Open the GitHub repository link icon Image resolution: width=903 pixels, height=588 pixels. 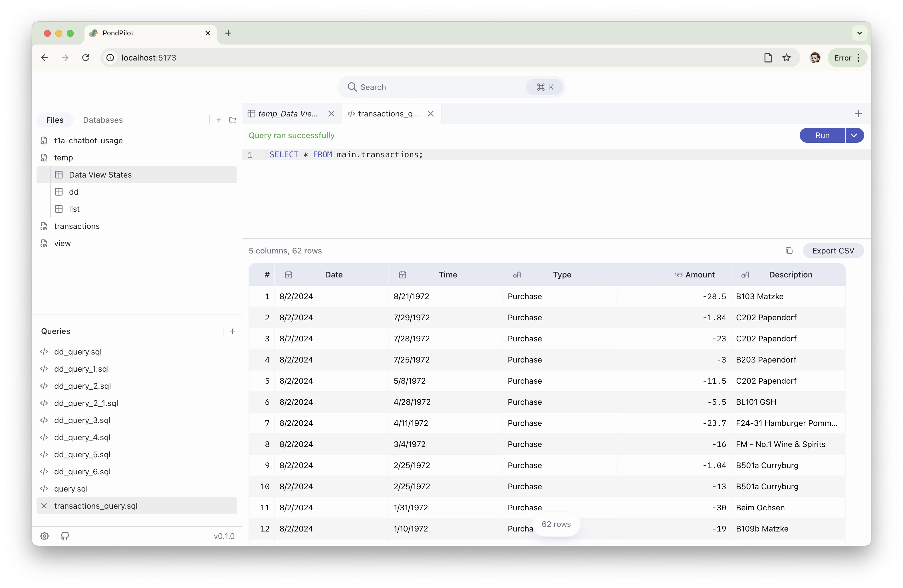(x=65, y=536)
